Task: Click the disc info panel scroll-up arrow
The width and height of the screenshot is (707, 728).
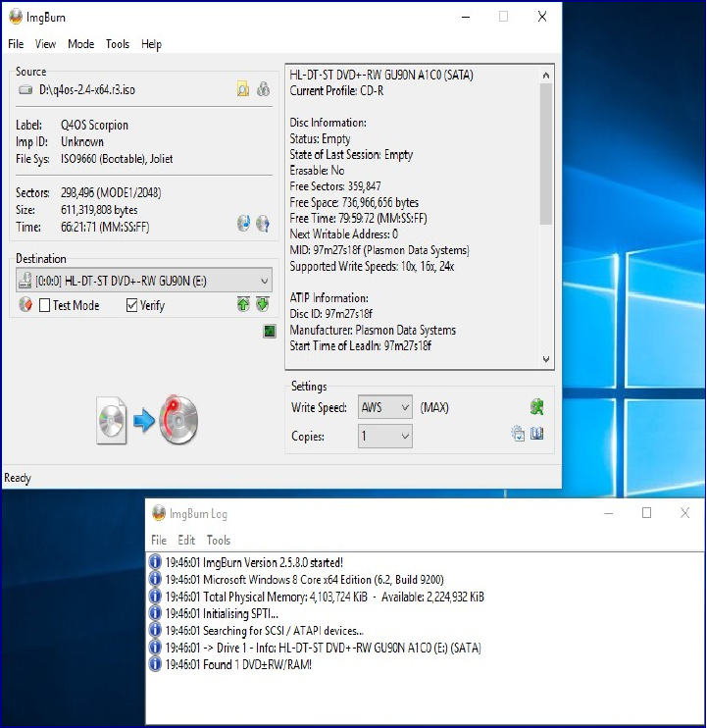Action: [x=546, y=76]
